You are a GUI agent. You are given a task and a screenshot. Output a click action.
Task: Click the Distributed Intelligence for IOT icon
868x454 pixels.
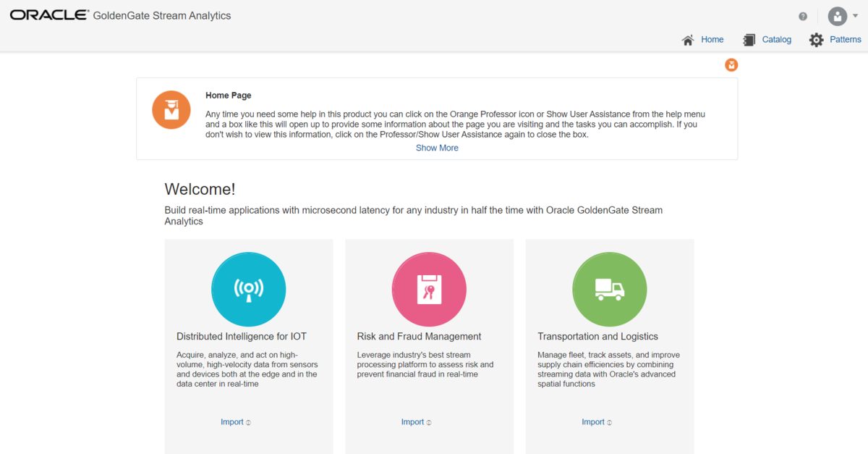point(249,290)
